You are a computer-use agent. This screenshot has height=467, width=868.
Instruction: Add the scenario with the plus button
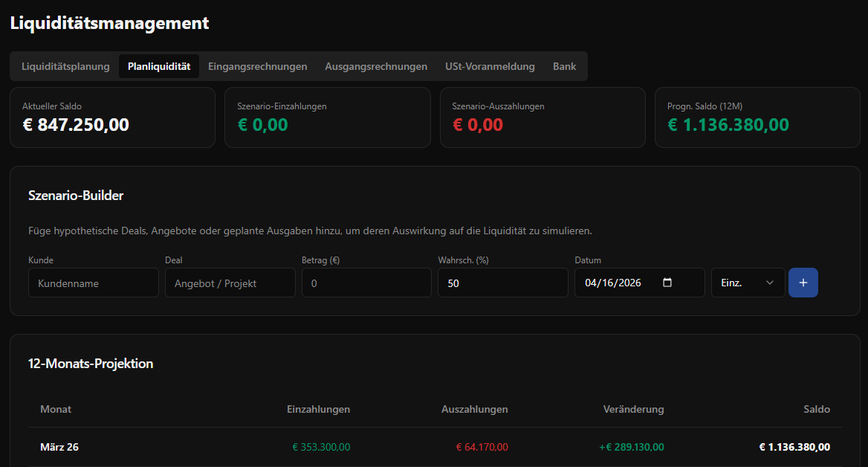tap(803, 283)
